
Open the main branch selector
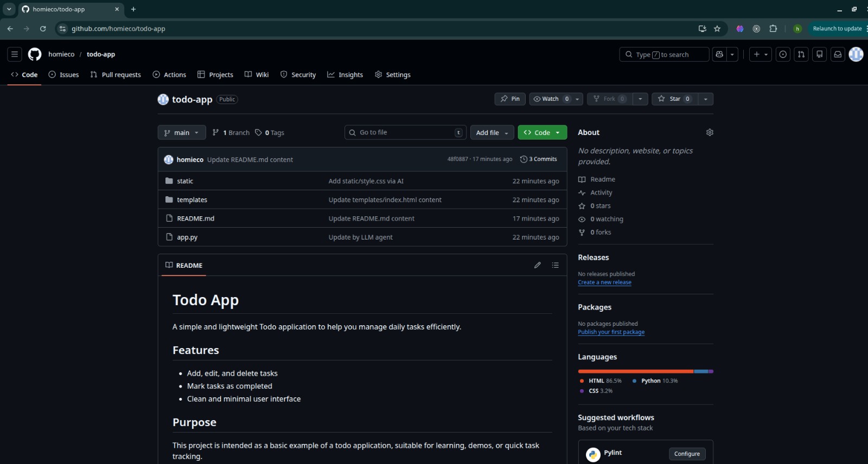[182, 132]
